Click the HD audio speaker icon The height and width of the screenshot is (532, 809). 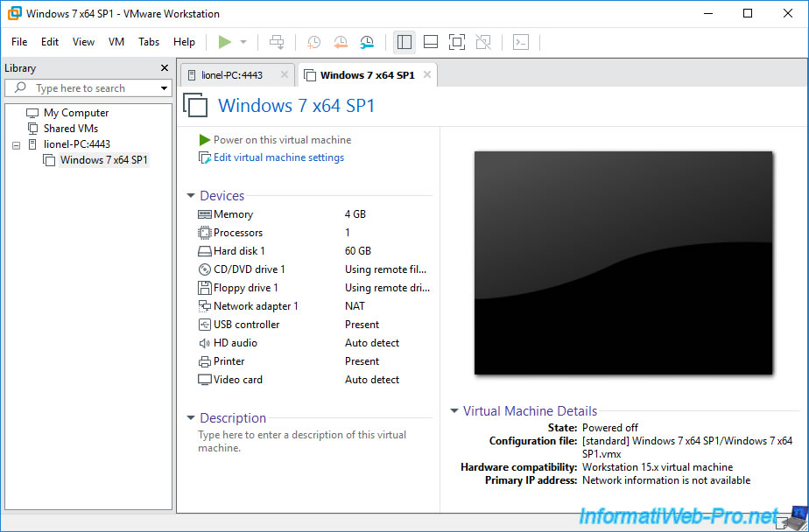[205, 343]
